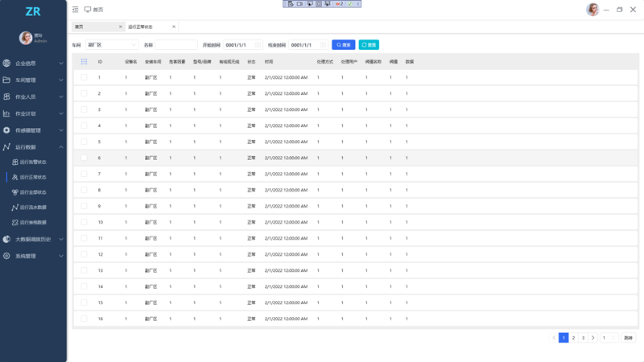Screen dimensions: 644x362
Task: Click the ZR logo
Action: click(x=33, y=11)
